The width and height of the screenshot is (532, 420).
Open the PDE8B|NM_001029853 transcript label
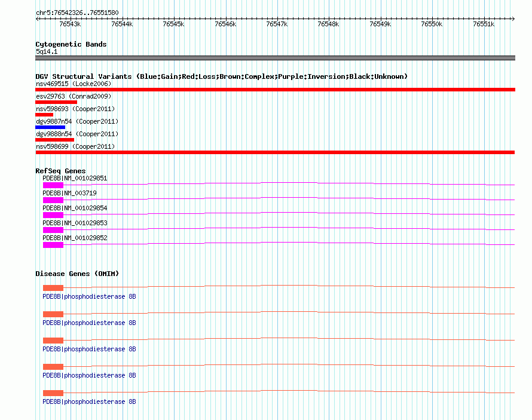click(x=75, y=223)
